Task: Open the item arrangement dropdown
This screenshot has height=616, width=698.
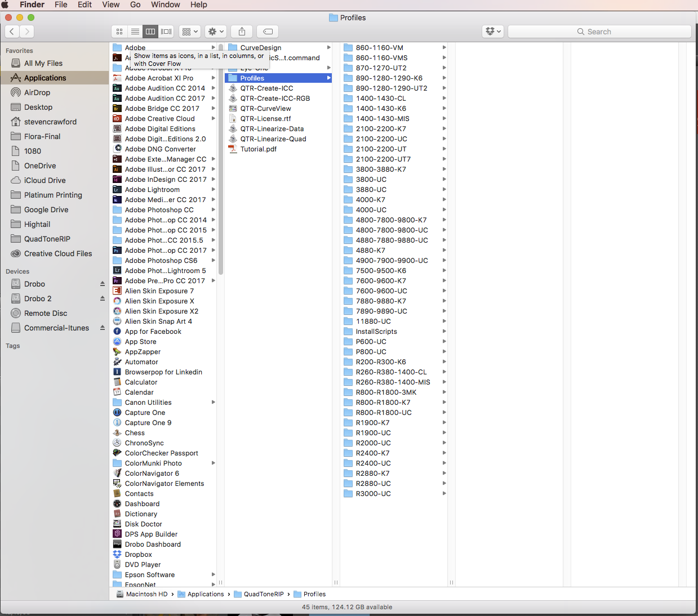Action: pyautogui.click(x=189, y=32)
